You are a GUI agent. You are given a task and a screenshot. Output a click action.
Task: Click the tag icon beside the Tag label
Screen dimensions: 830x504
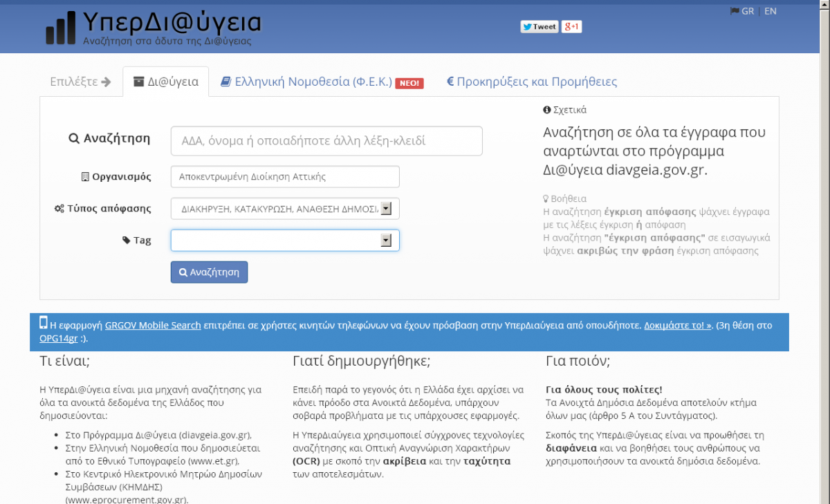126,241
